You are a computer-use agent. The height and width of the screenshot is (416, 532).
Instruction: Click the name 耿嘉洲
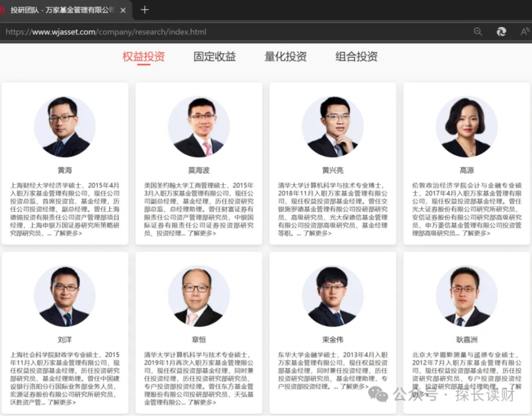click(467, 339)
